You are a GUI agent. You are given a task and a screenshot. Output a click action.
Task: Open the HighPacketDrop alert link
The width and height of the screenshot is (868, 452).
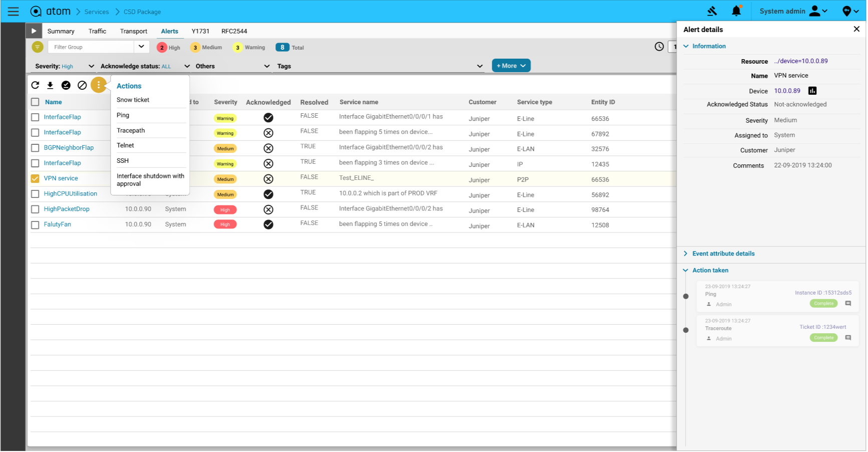tap(67, 209)
